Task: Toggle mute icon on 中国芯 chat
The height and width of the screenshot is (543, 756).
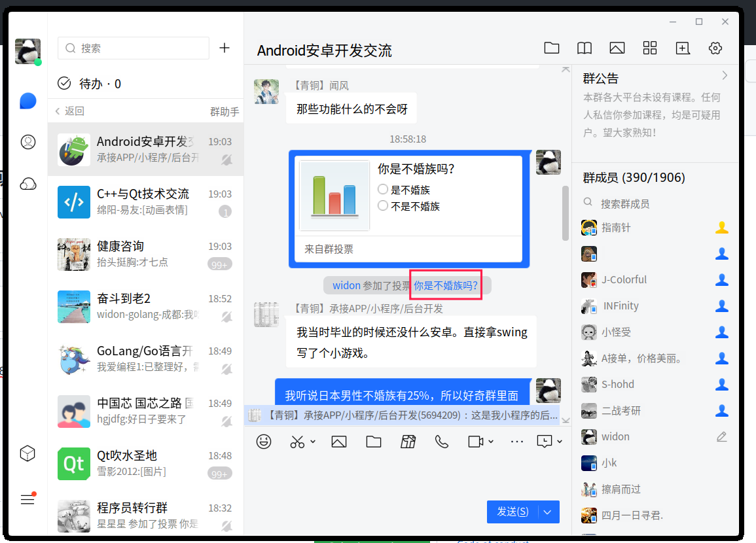Action: [x=226, y=421]
